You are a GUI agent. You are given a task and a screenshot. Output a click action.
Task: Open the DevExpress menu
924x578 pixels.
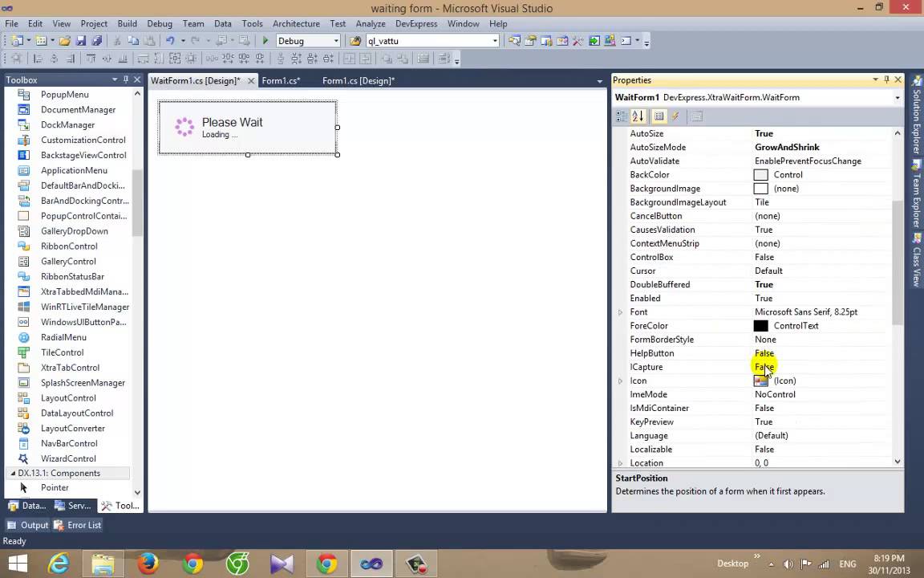[416, 23]
